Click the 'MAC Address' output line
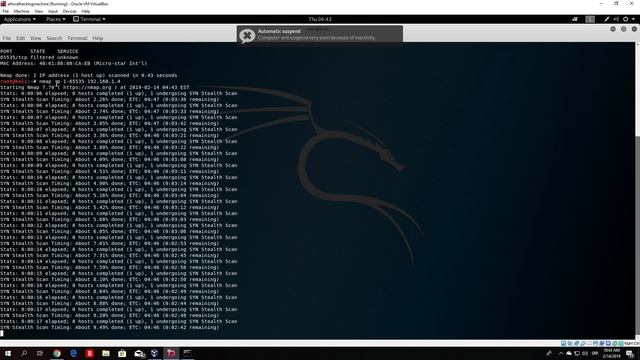The width and height of the screenshot is (640, 360). point(73,63)
